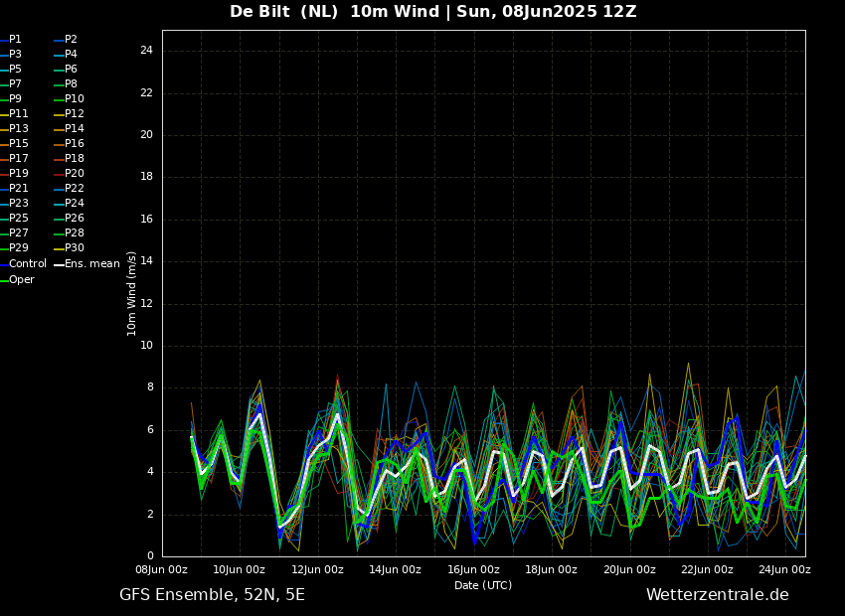Open the Wetterzentrale.de watermark link
Image resolution: width=845 pixels, height=616 pixels.
pos(717,595)
